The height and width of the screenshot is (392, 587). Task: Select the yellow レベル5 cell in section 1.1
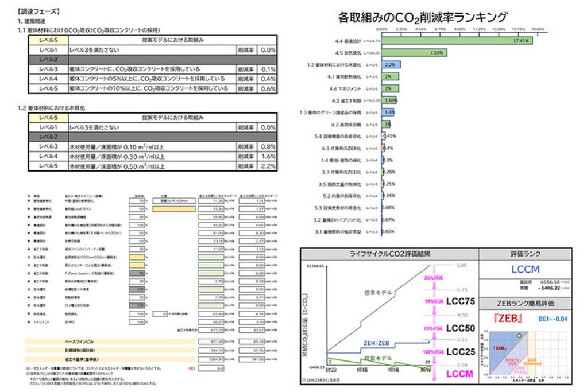[x=48, y=40]
